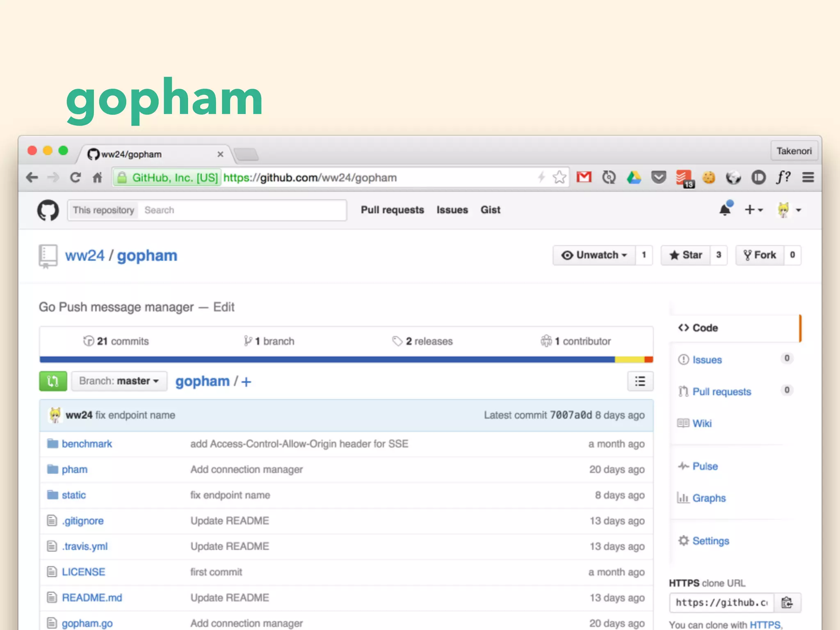
Task: View 1 contributor
Action: [576, 341]
